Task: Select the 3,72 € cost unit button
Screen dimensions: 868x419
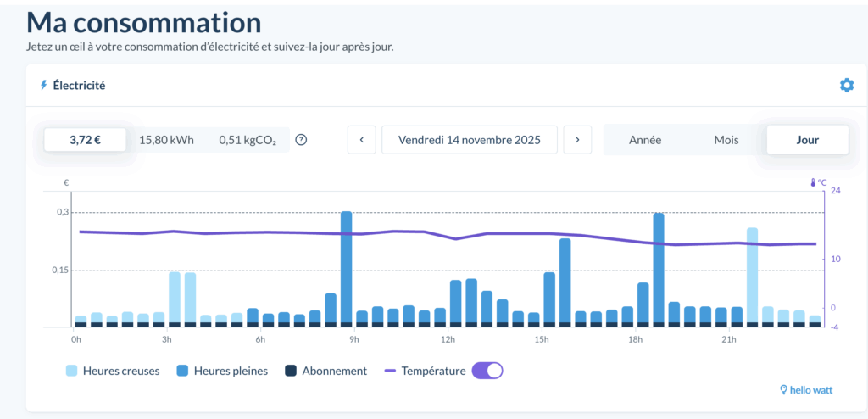Action: click(x=85, y=140)
